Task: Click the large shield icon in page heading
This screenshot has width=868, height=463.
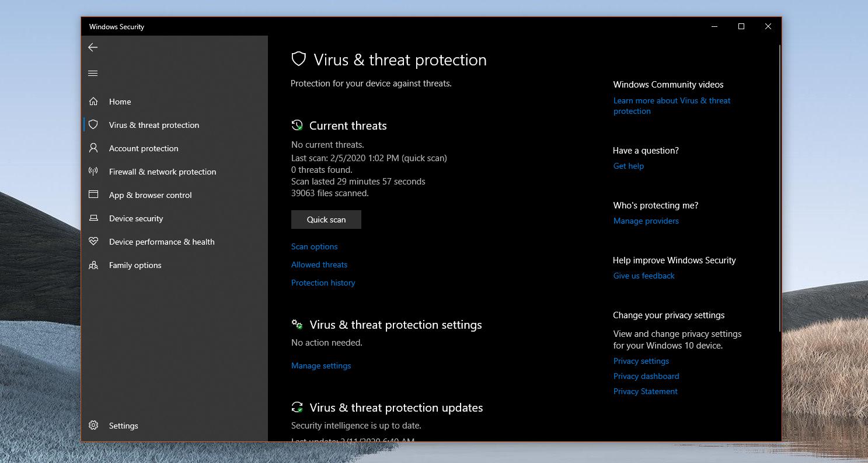Action: [x=299, y=59]
